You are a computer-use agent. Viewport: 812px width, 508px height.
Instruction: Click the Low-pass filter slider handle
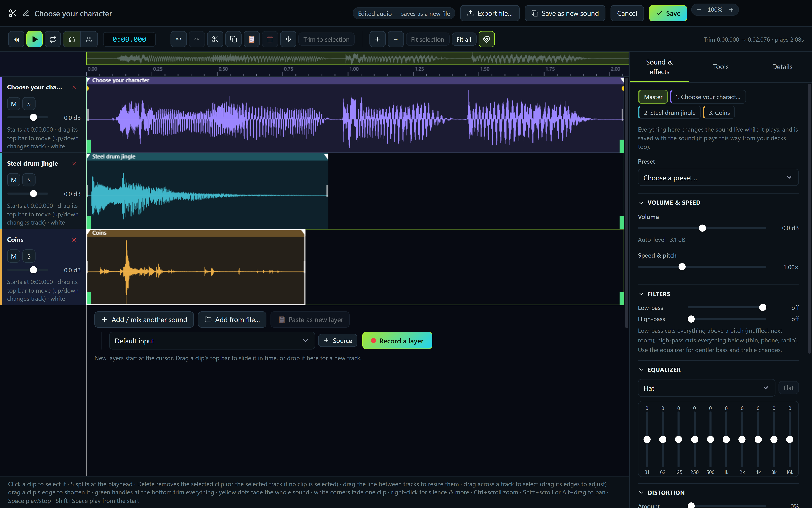point(763,307)
